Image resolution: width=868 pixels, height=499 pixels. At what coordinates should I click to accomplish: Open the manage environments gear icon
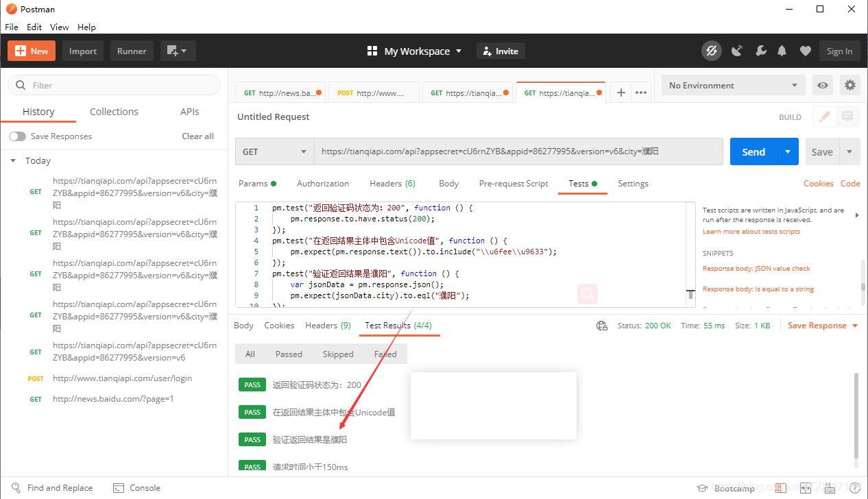[x=850, y=86]
